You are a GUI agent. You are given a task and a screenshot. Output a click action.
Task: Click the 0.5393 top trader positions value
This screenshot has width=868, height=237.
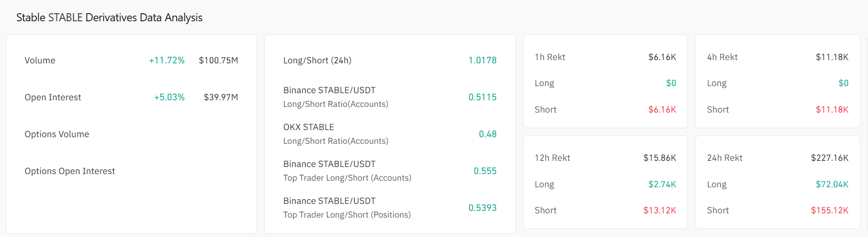pyautogui.click(x=482, y=208)
